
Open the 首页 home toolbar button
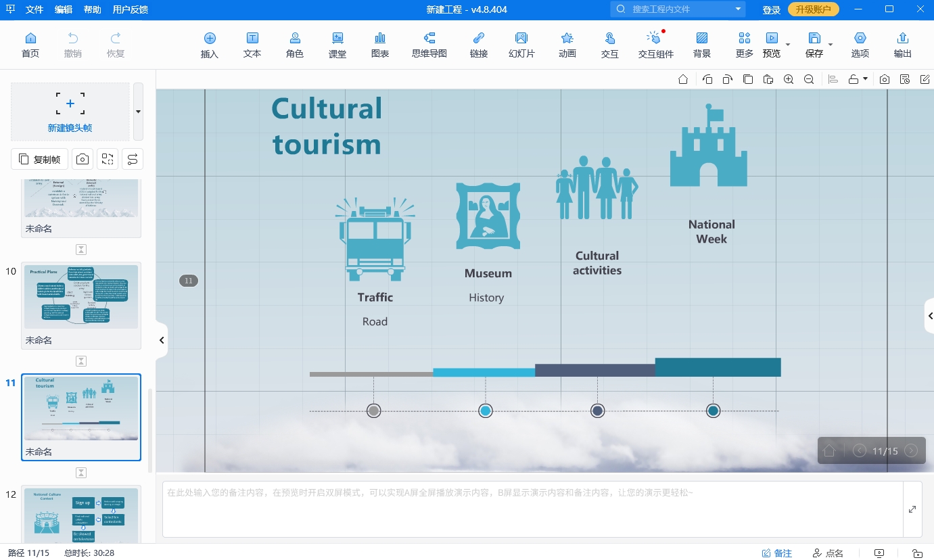pos(30,45)
